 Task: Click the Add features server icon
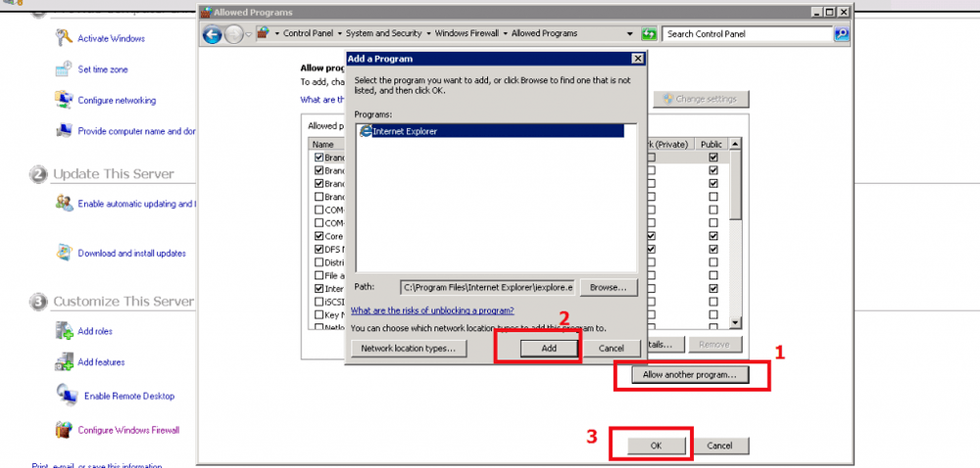tap(65, 362)
